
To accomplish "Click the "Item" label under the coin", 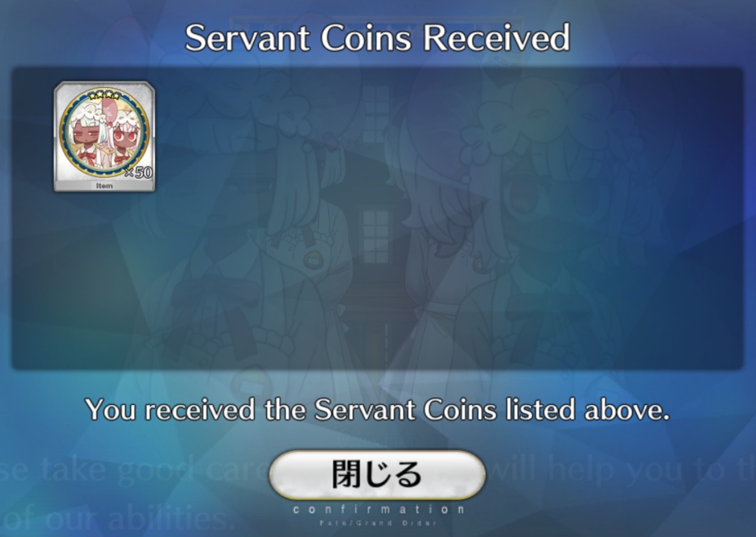I will pyautogui.click(x=104, y=186).
